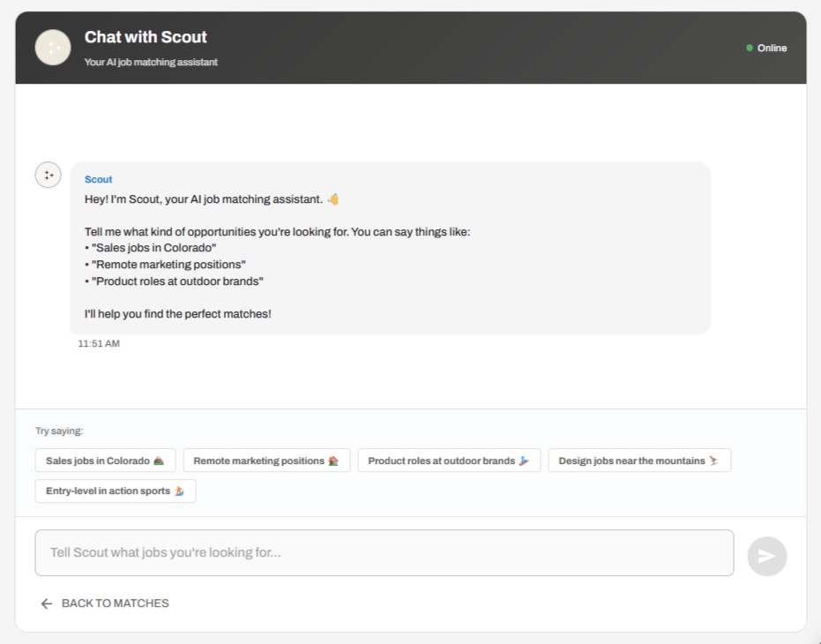Click the "Try saying:" label
This screenshot has height=644, width=821.
click(x=59, y=431)
